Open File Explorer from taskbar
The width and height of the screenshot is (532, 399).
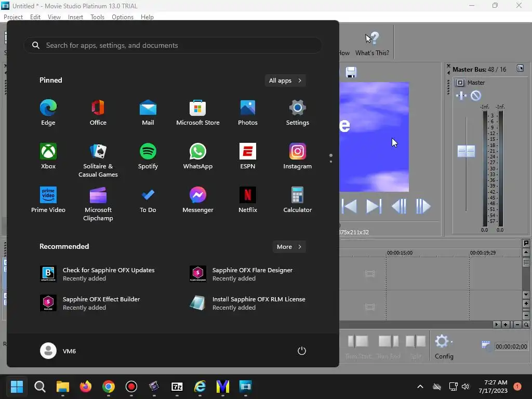(x=63, y=387)
